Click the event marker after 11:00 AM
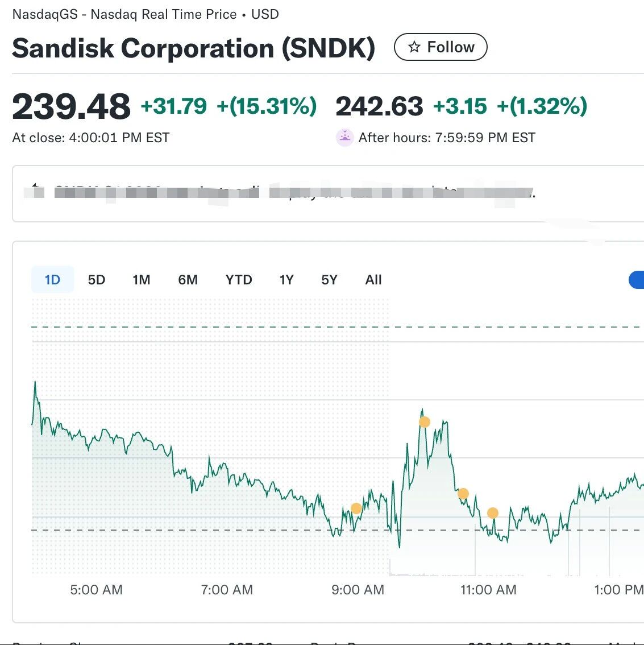Screen dimensions: 644x645 493,513
